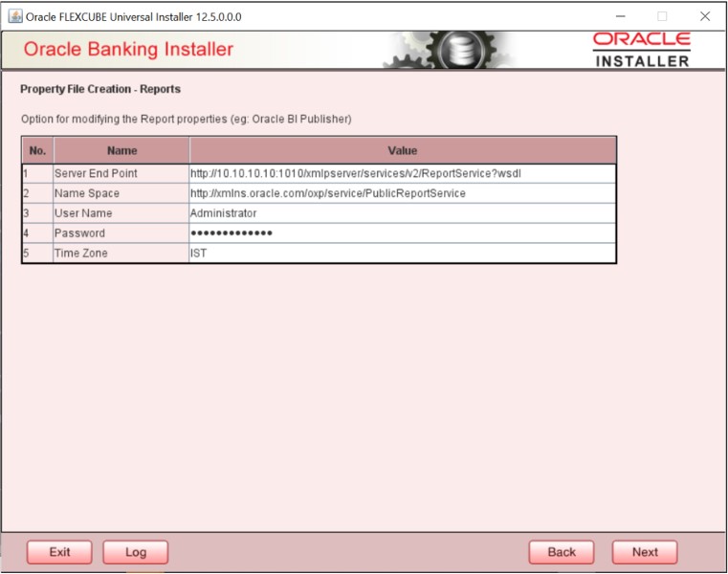Click row number 3 cell

(37, 213)
